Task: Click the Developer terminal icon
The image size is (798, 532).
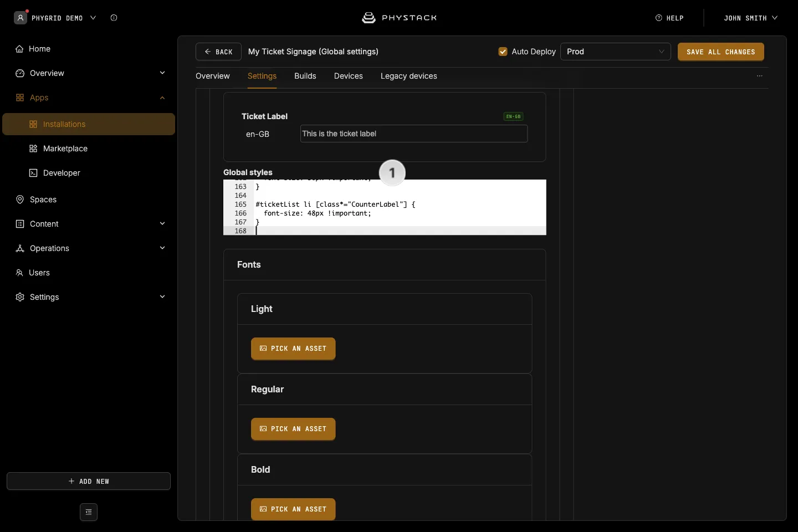Action: [33, 173]
